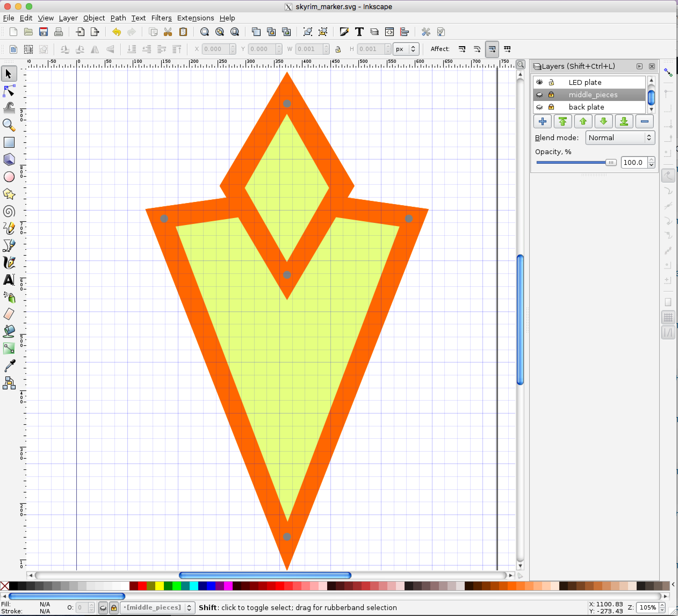Unlock the back plate layer
This screenshot has width=678, height=616.
551,107
